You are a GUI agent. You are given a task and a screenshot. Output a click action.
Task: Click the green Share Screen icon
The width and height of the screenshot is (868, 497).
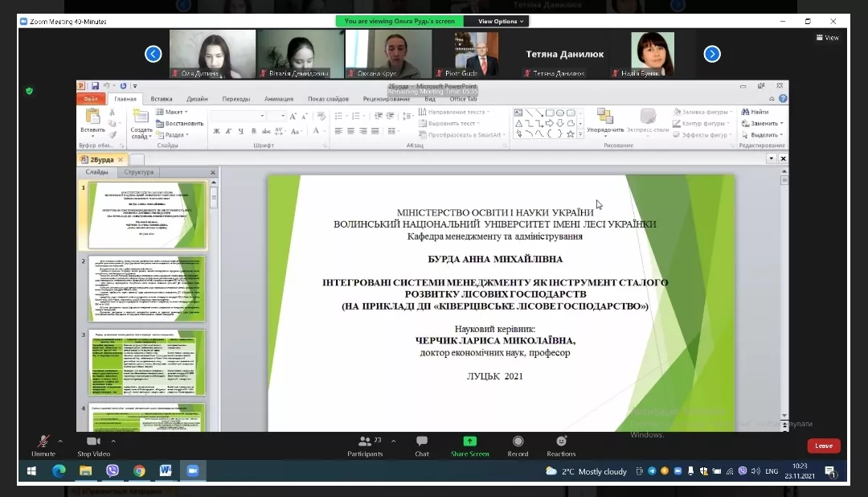tap(469, 442)
